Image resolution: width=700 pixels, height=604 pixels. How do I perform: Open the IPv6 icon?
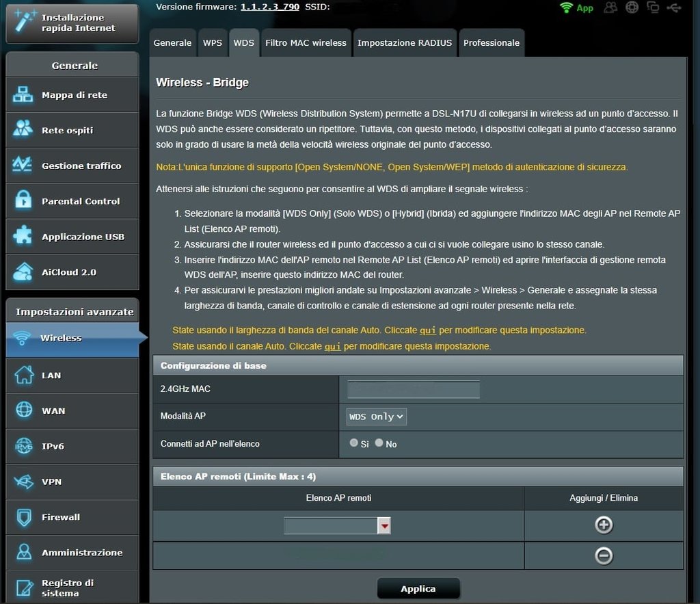pos(24,445)
